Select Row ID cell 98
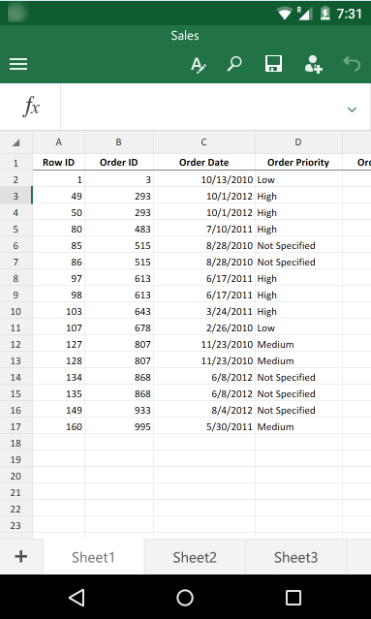 (x=58, y=295)
